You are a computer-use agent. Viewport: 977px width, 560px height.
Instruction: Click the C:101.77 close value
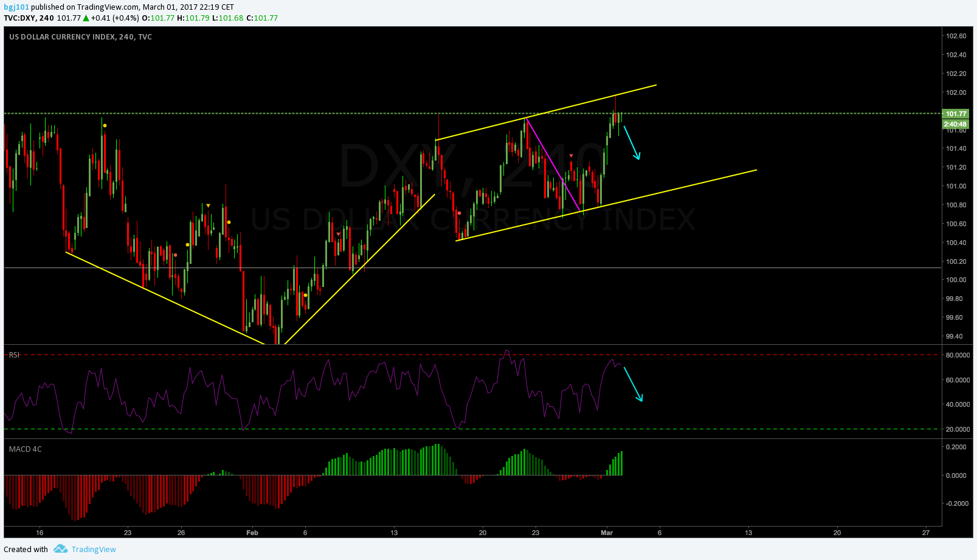click(x=261, y=18)
